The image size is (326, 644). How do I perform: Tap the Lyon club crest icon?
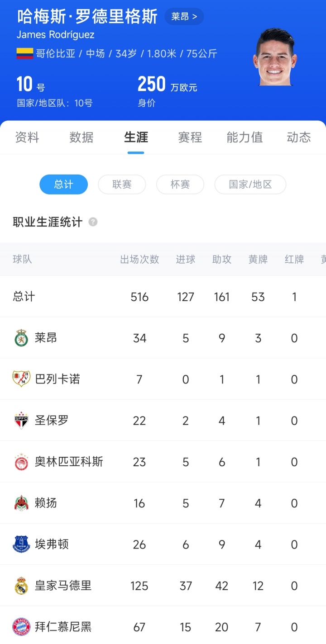(21, 338)
